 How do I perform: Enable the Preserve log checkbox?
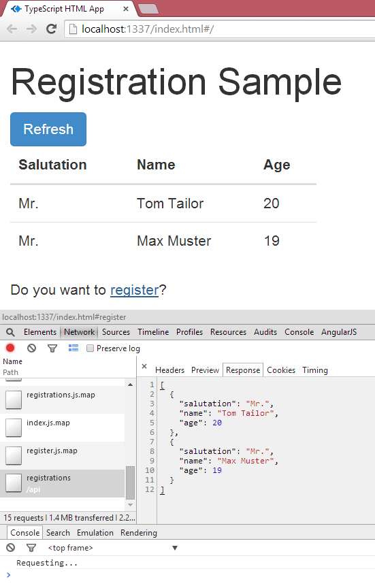(x=90, y=348)
